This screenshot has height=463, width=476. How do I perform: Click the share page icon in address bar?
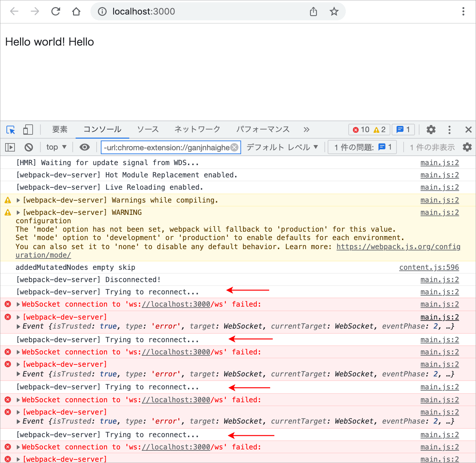(313, 12)
